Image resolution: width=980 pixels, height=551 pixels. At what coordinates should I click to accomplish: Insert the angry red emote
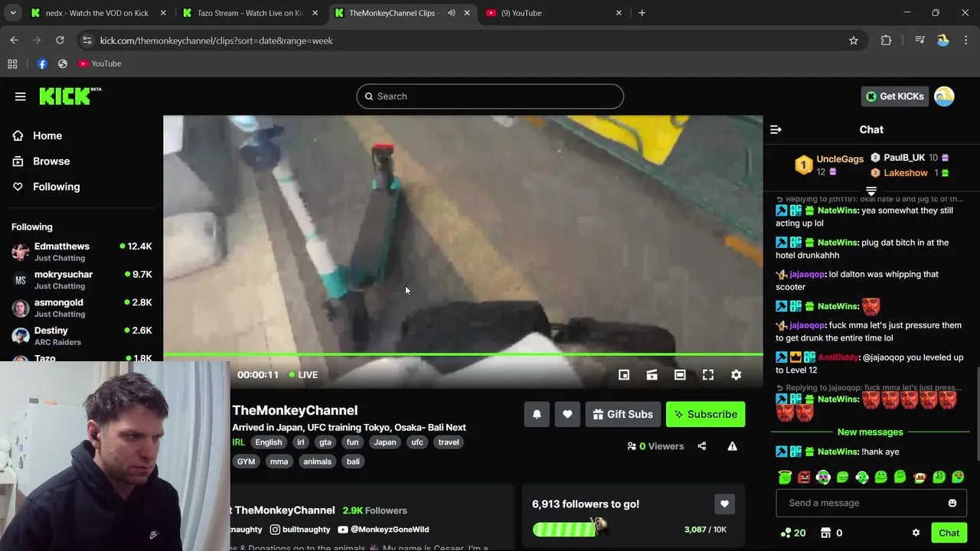tap(804, 477)
